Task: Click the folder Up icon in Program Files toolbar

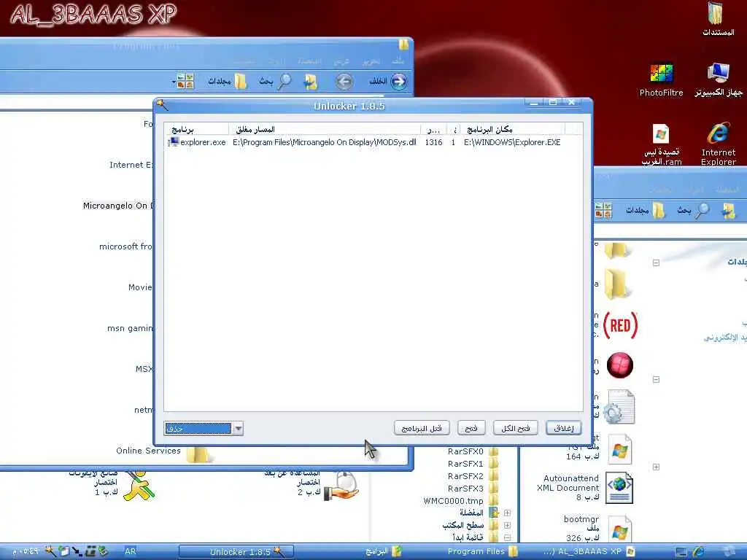Action: click(311, 82)
